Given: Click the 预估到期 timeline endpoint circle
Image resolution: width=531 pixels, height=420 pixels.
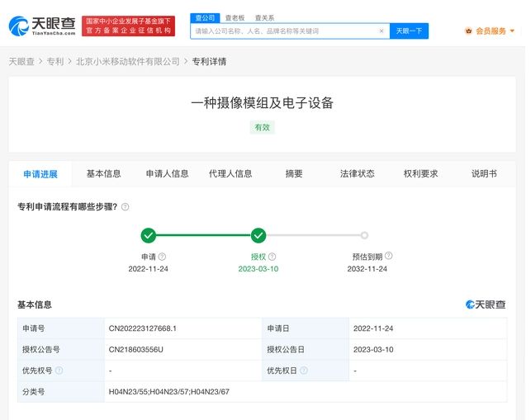Looking at the screenshot, I should (364, 235).
